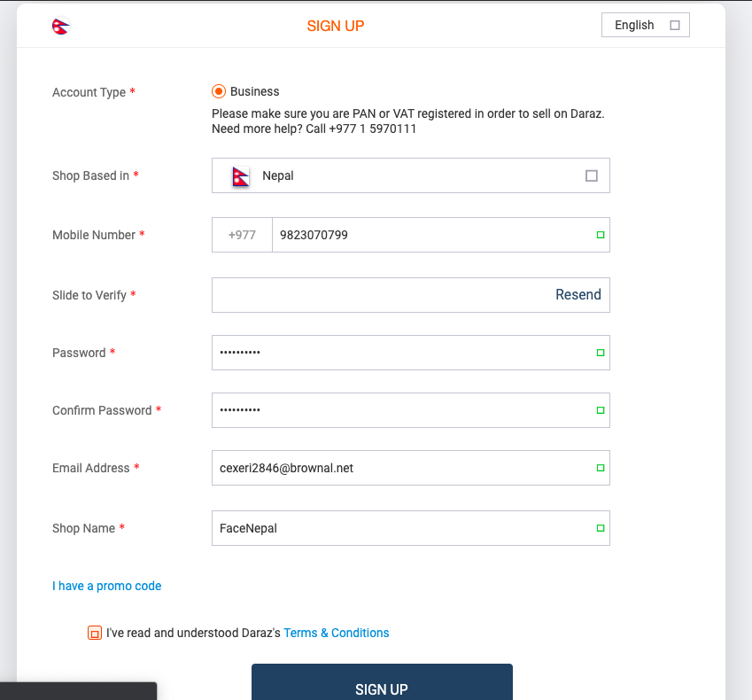752x700 pixels.
Task: Click the +977 country code prefix box
Action: 242,235
